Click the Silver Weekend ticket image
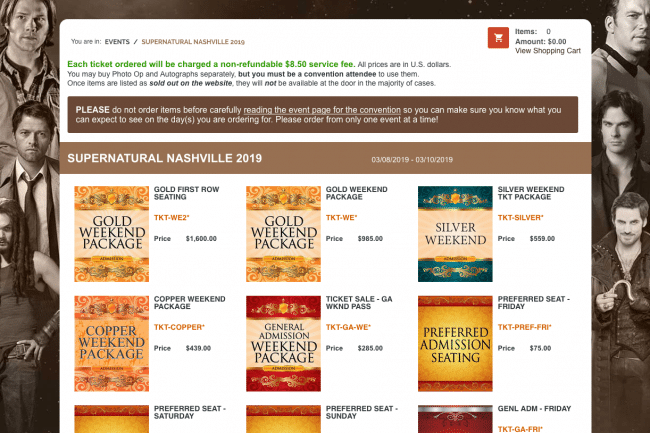Screen dimensions: 650x433 [x=454, y=233]
